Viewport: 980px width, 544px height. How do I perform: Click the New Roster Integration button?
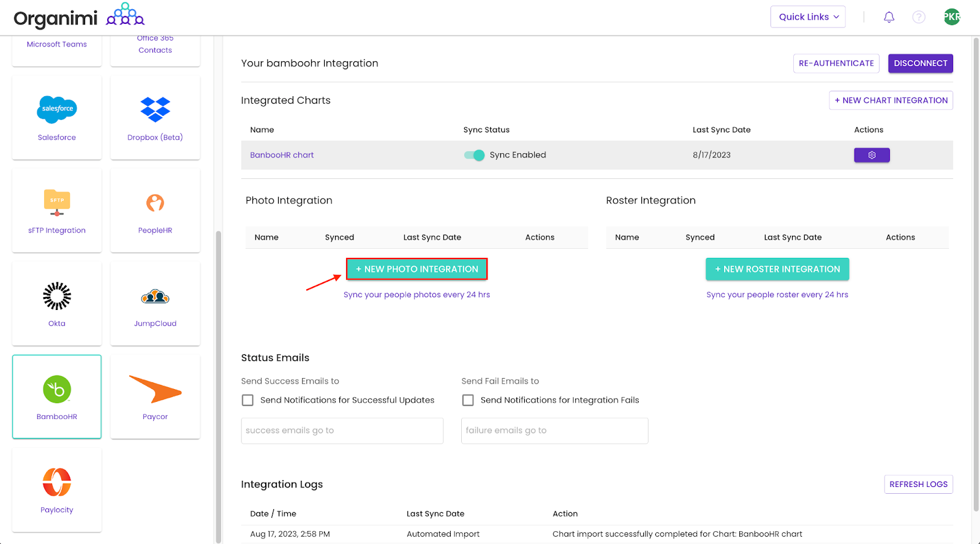point(777,269)
